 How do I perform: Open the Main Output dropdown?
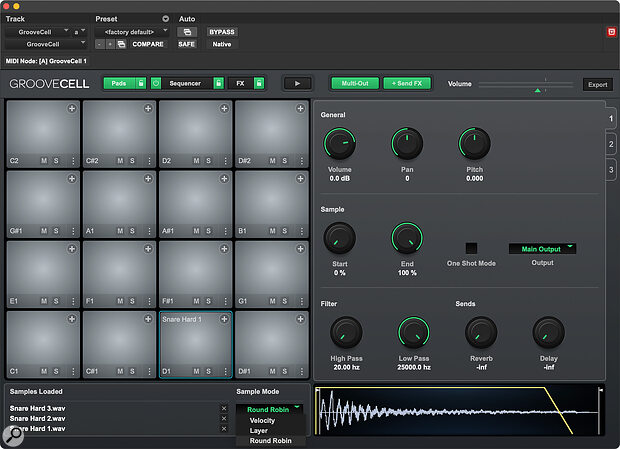point(541,248)
